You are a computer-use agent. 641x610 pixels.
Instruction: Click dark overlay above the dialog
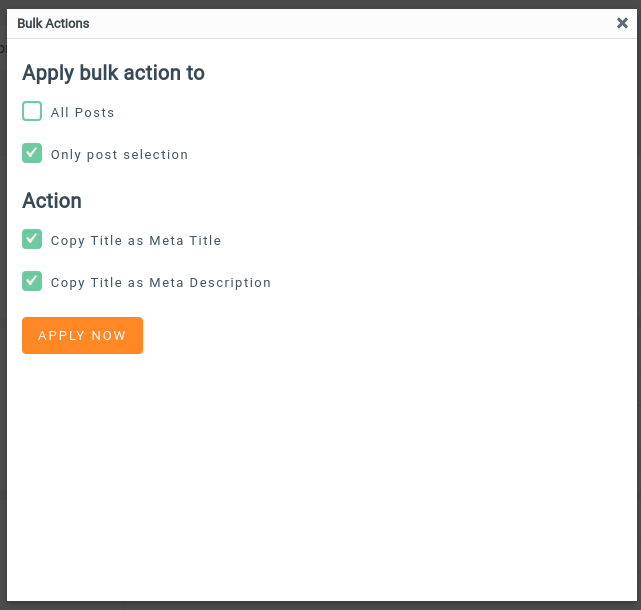click(x=320, y=3)
